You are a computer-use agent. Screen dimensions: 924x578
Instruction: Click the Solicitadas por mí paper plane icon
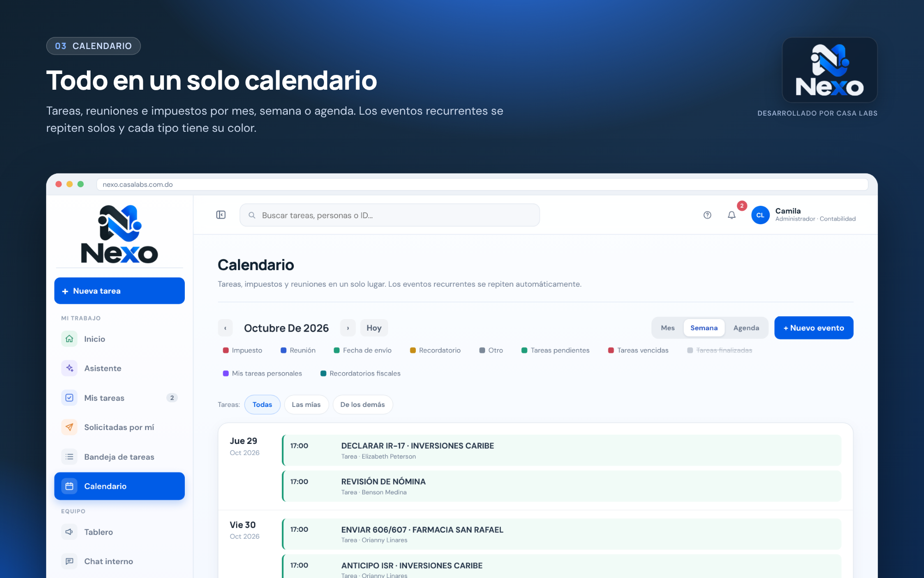[69, 427]
